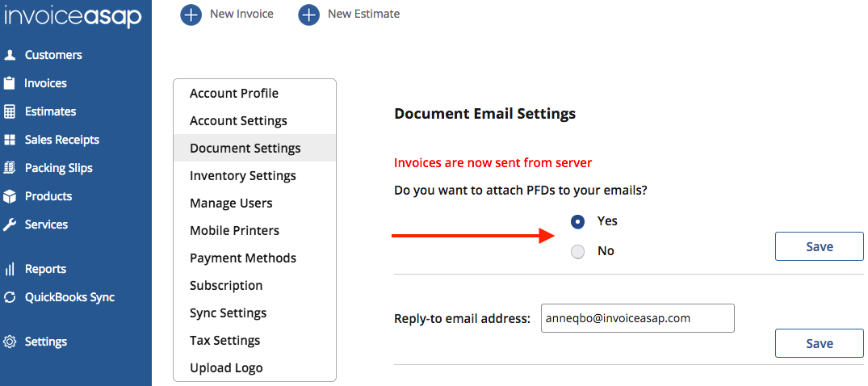Viewport: 868px width, 386px height.
Task: Click the Products box icon
Action: click(10, 196)
